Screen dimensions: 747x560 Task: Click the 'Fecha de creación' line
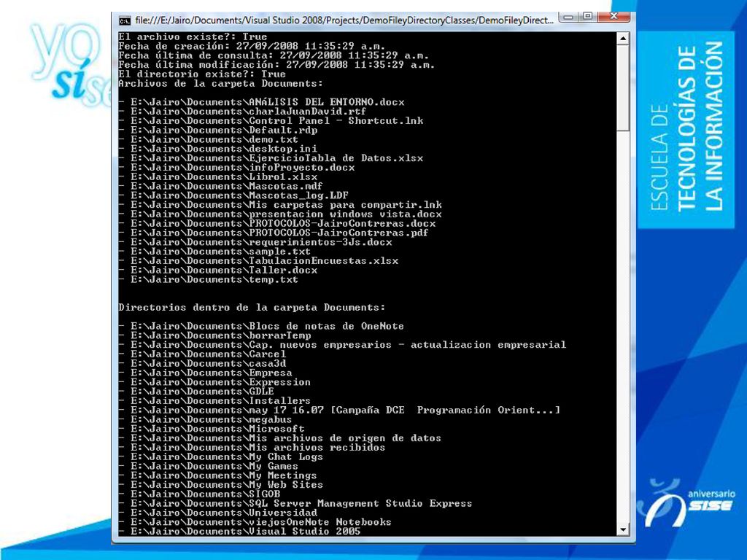pos(252,46)
